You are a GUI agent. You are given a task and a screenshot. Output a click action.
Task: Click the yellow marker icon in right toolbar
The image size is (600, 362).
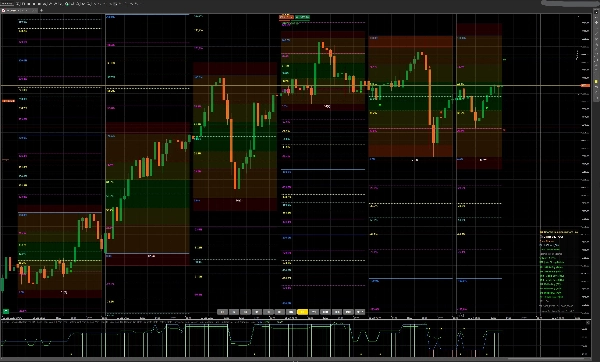[x=596, y=82]
